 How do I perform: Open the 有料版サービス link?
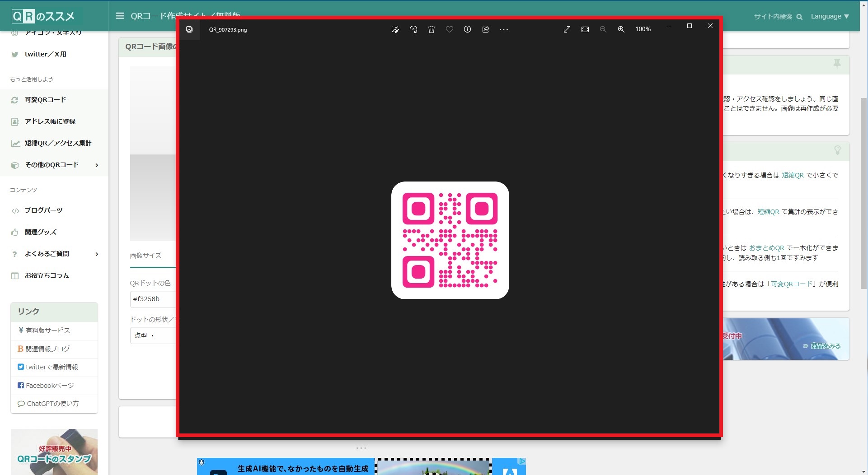48,331
